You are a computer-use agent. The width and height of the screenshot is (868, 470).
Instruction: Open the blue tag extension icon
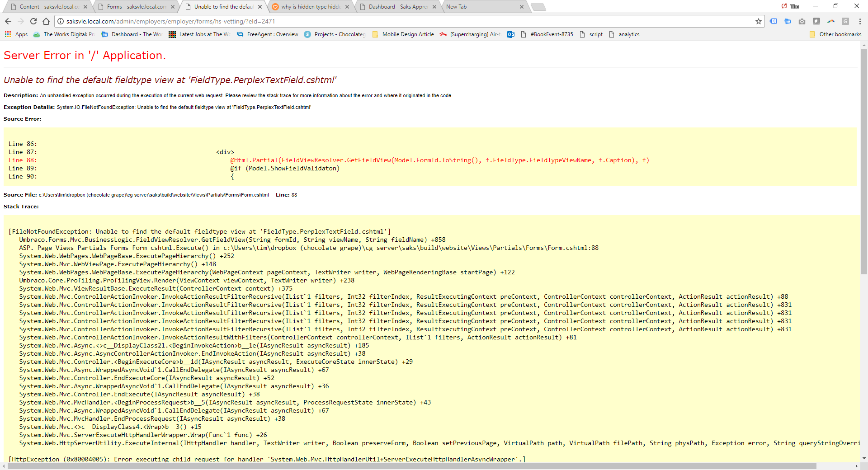(x=774, y=21)
